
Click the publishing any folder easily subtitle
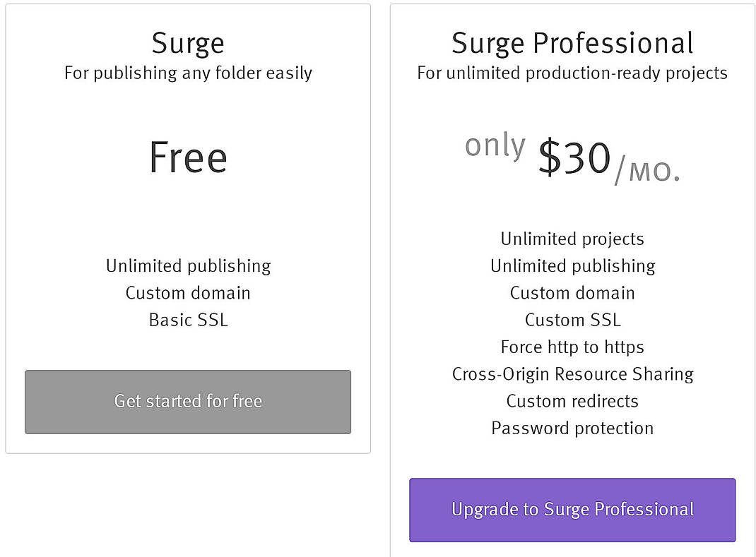tap(187, 73)
